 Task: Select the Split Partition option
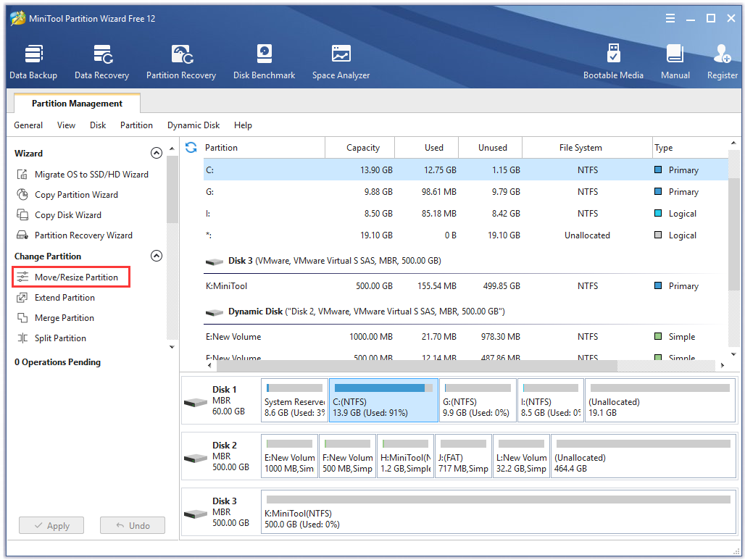pyautogui.click(x=60, y=338)
